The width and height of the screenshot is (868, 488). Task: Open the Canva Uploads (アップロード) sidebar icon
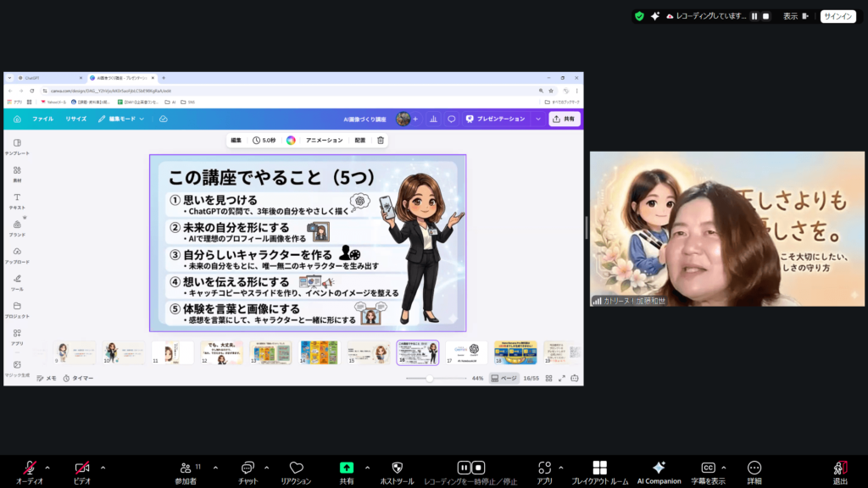[17, 252]
